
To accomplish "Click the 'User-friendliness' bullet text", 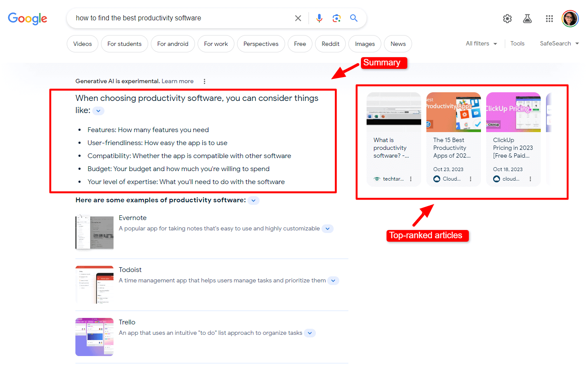I will point(157,143).
